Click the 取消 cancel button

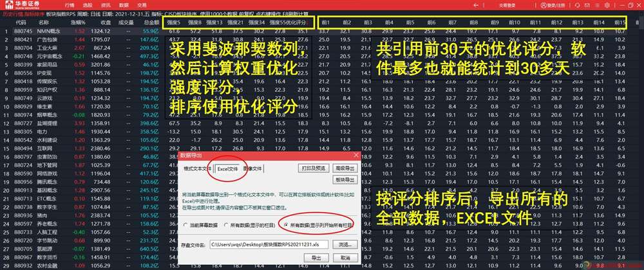(345, 258)
